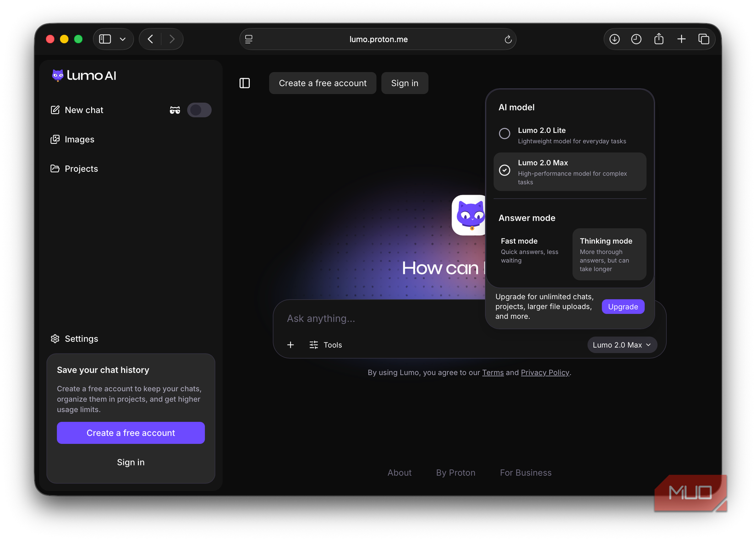
Task: Click the For Business footer link
Action: (x=526, y=473)
